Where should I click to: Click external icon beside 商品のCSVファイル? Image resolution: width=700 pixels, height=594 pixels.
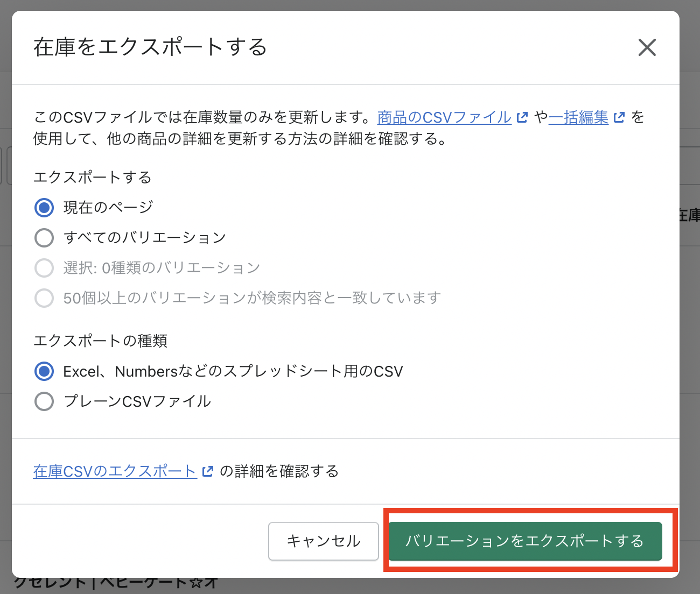click(x=522, y=117)
